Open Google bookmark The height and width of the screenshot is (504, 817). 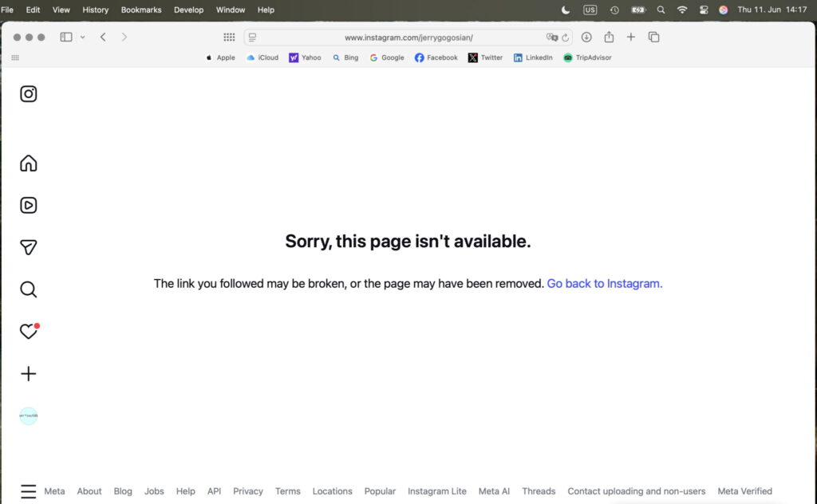click(387, 57)
